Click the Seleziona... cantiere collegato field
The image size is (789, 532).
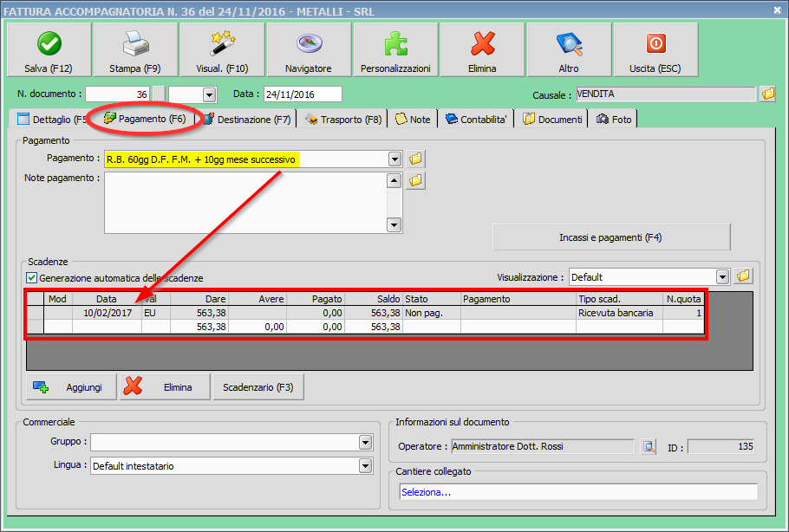click(x=577, y=492)
